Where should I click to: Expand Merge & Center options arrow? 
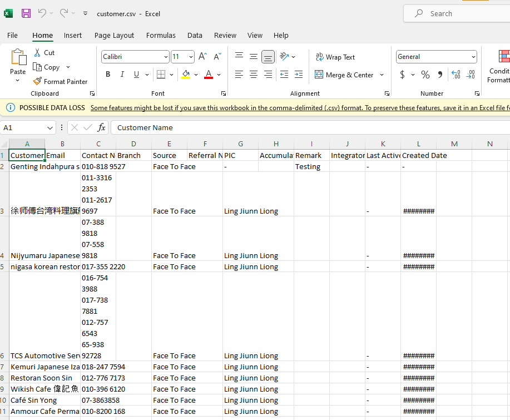click(382, 75)
